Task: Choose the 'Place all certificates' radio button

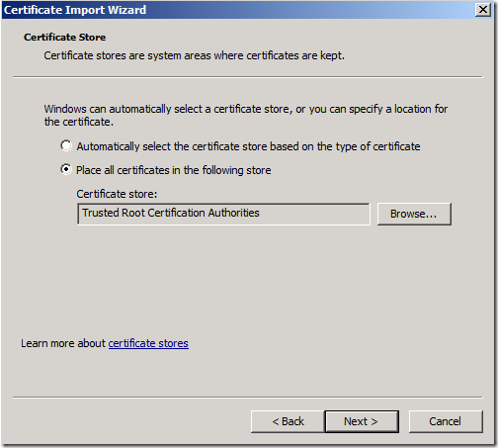Action: (66, 169)
